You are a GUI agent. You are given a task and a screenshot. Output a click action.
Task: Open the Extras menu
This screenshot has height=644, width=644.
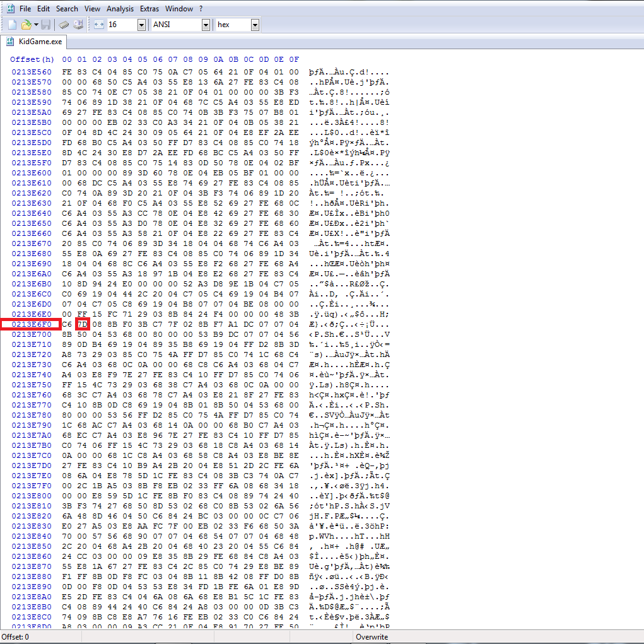coord(149,9)
